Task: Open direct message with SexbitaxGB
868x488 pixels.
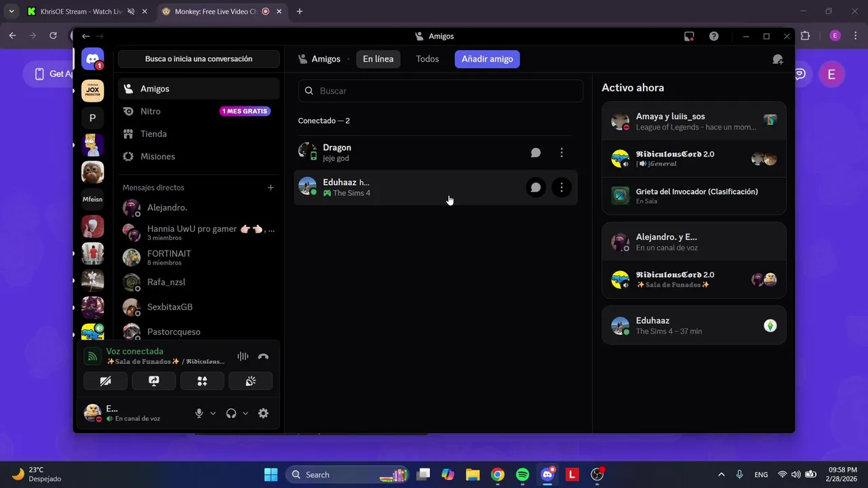Action: [199, 307]
